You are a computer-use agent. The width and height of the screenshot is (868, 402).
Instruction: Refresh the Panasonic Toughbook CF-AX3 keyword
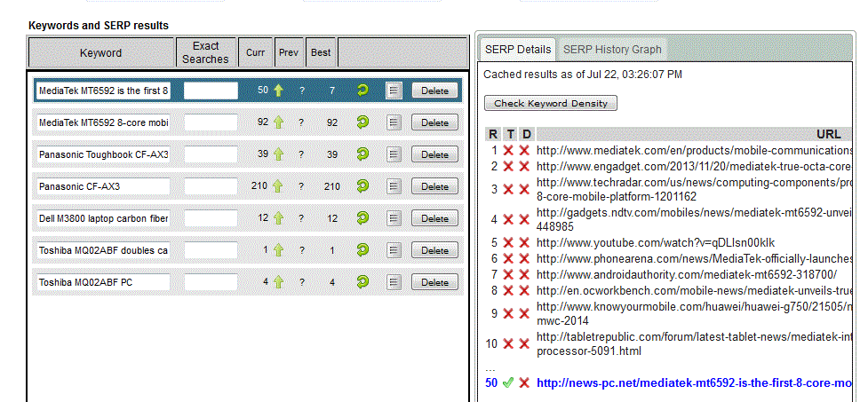click(362, 154)
